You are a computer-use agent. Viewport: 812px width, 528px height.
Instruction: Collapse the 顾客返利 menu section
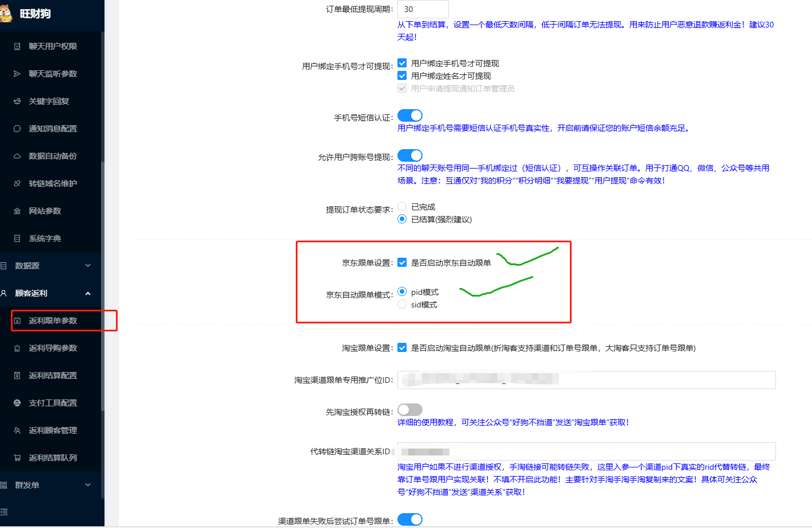pyautogui.click(x=87, y=293)
